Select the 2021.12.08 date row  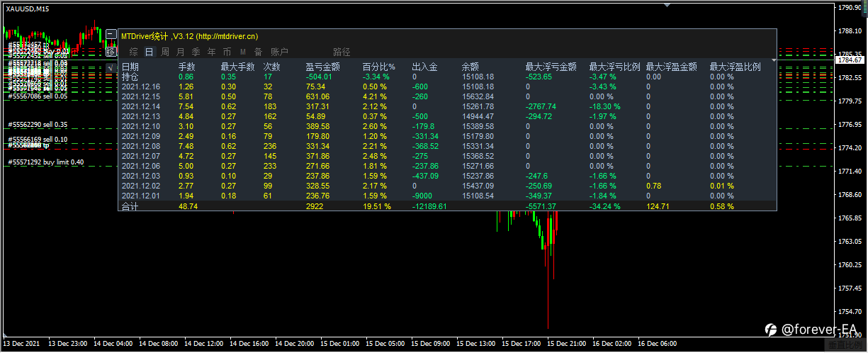point(141,146)
